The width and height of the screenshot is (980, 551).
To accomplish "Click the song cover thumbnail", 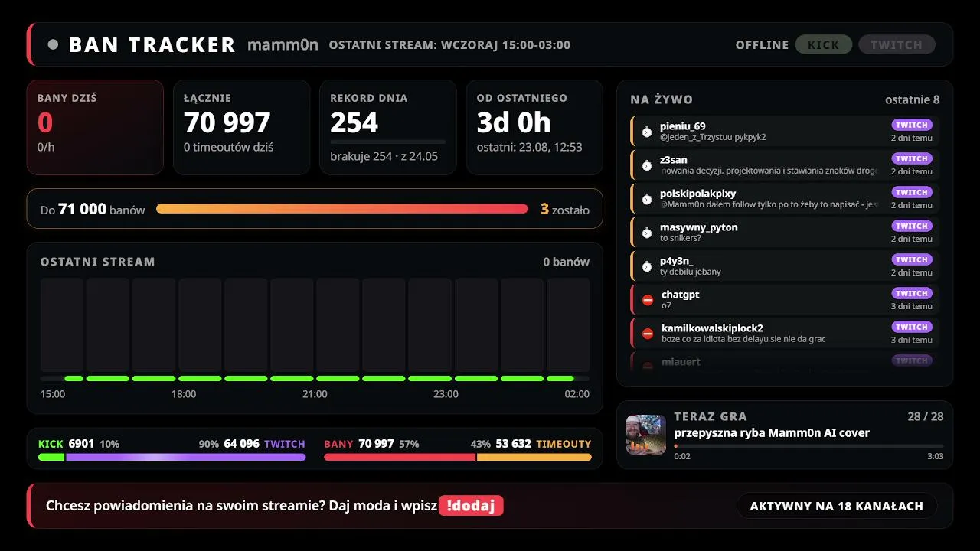I will (x=646, y=435).
